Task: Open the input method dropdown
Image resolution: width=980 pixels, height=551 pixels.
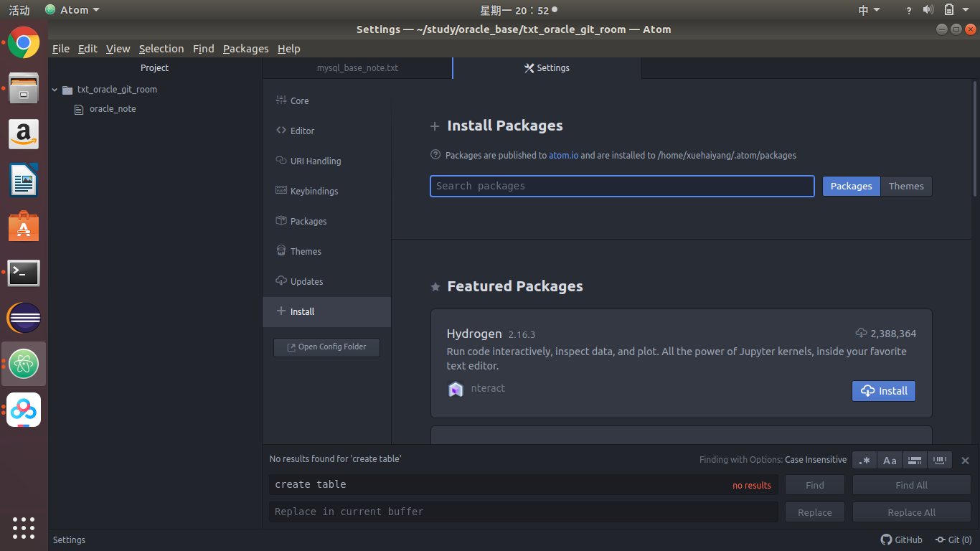Action: tap(869, 10)
